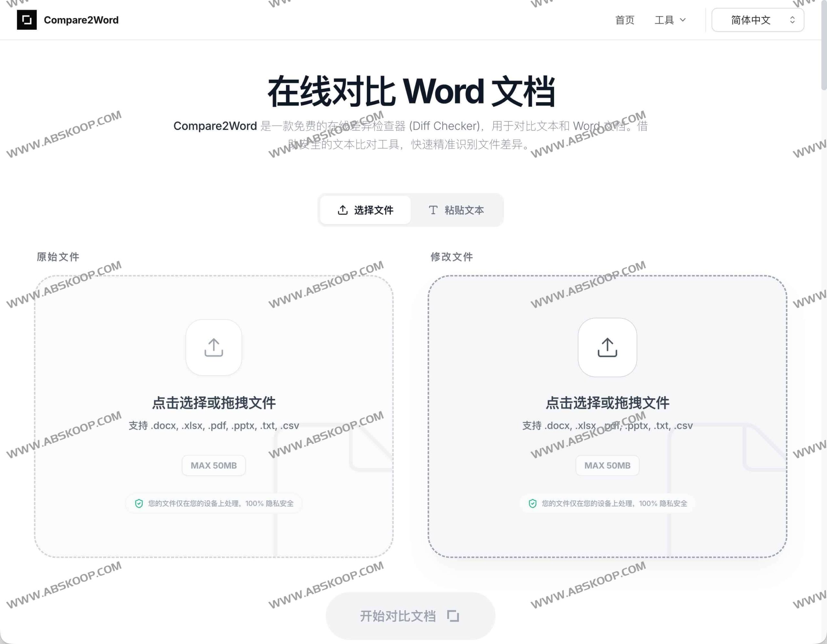Switch to the 选择文件 tab
Screen dimensions: 827x644
click(374, 210)
